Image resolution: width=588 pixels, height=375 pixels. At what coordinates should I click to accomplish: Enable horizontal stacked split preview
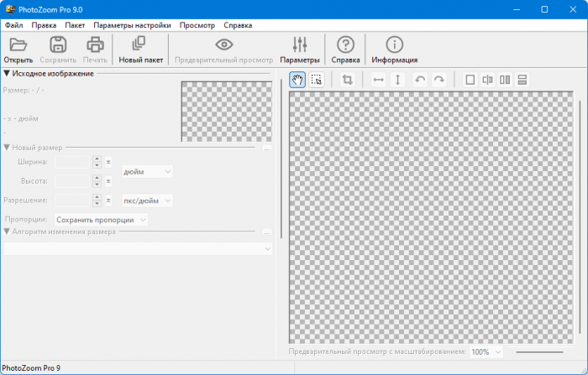pyautogui.click(x=522, y=80)
